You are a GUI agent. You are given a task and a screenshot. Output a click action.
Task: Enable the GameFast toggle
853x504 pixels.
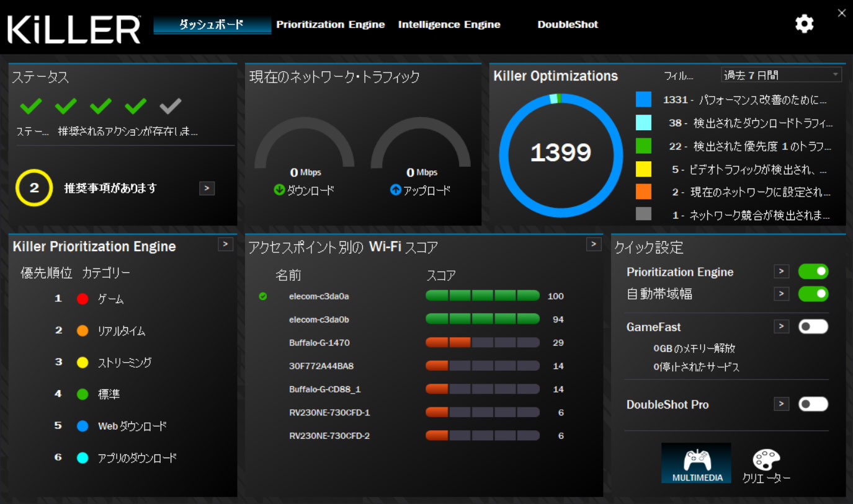point(813,327)
